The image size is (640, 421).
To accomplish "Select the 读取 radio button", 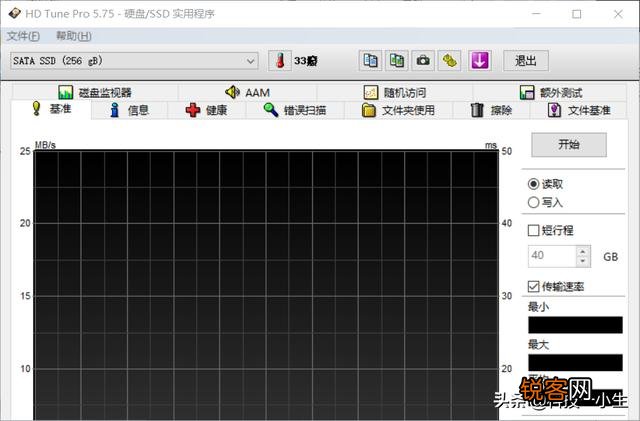I will (533, 184).
